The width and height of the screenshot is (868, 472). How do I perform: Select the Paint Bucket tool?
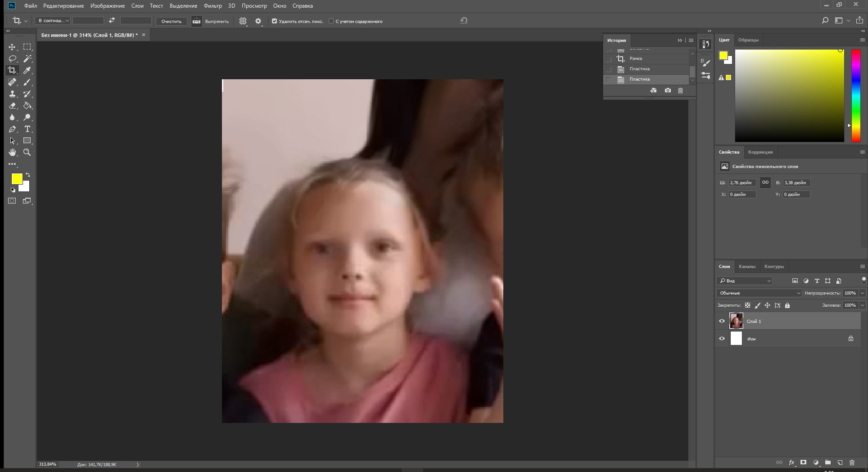[x=27, y=105]
